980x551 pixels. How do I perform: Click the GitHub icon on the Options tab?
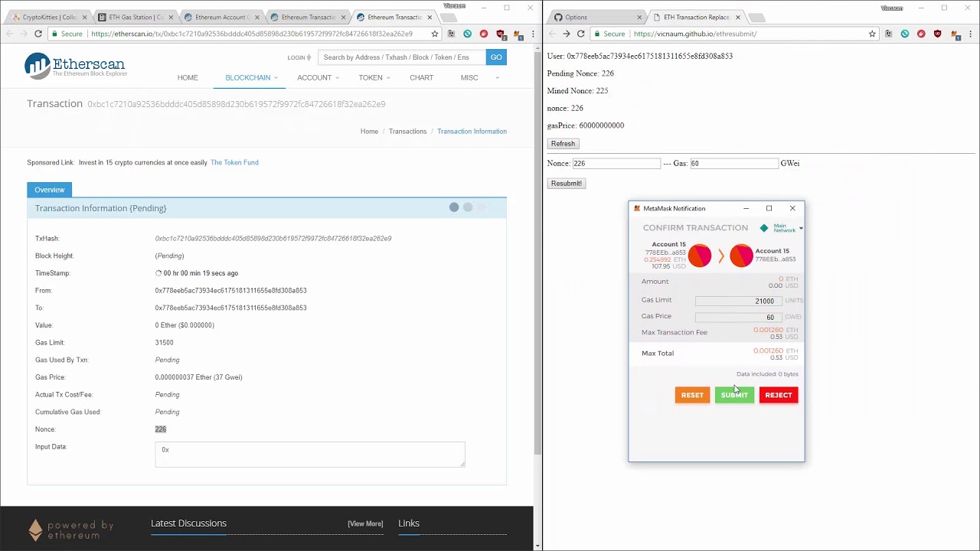(558, 17)
